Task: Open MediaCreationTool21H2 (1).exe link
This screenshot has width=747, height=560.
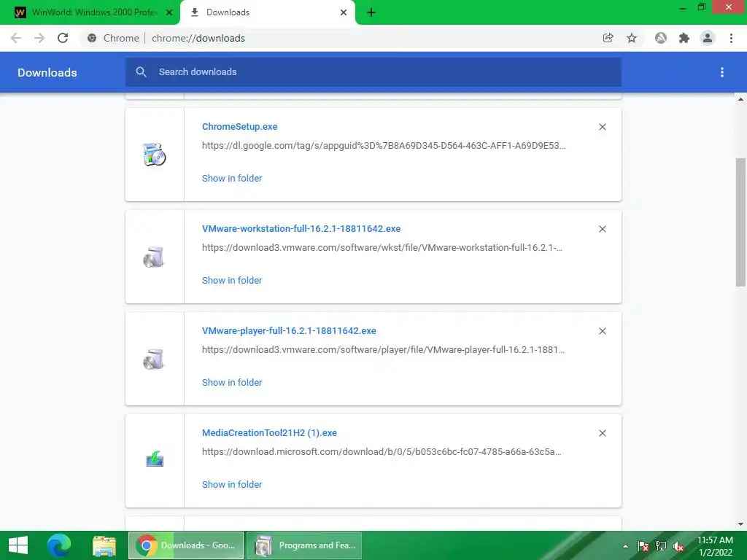Action: coord(269,433)
